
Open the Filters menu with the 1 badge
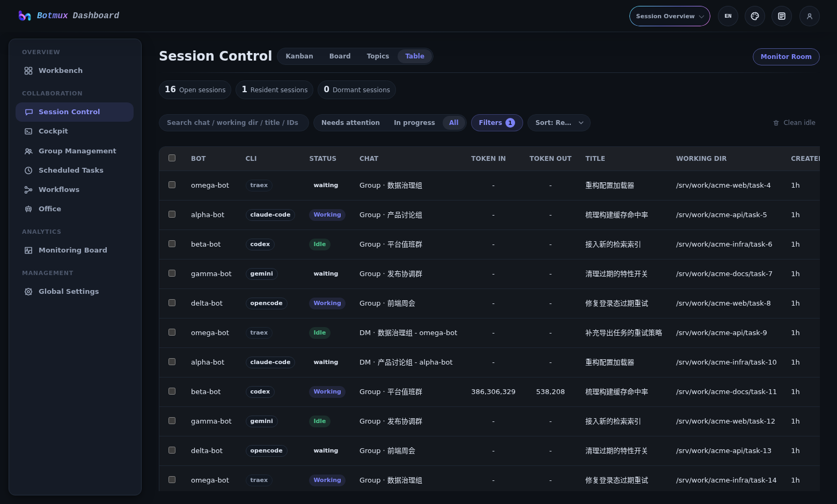click(x=497, y=123)
